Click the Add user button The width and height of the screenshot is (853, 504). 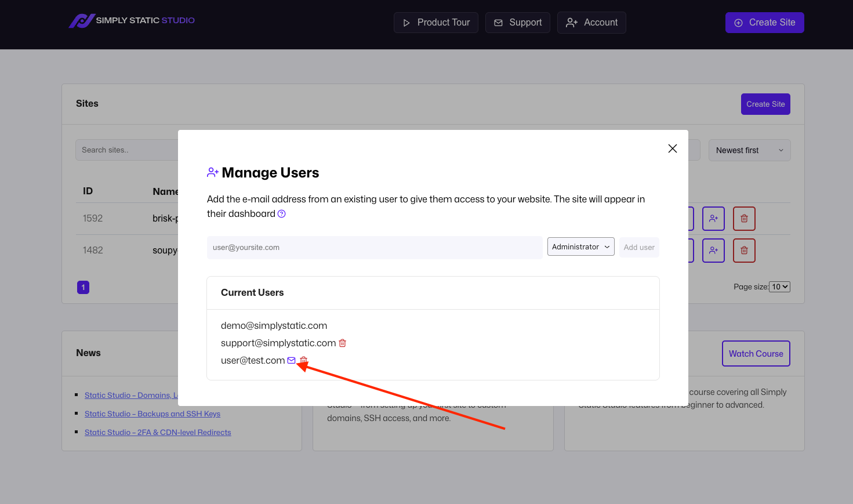(639, 248)
